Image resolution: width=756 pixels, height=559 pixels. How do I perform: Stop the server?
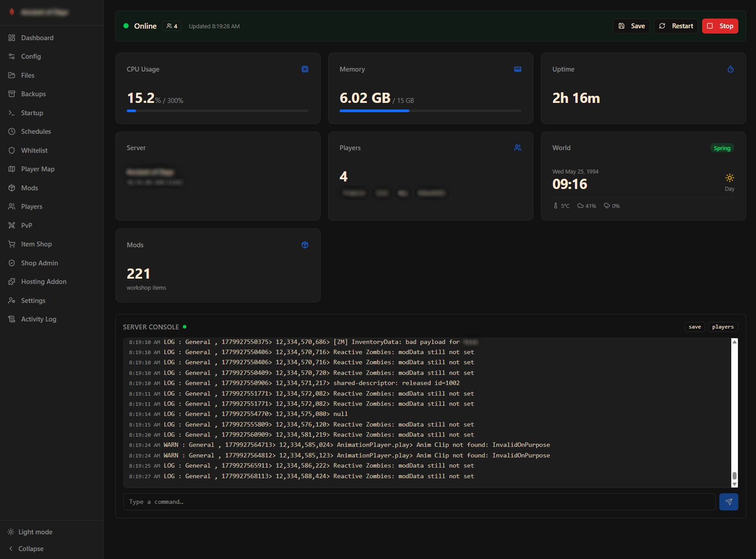(720, 26)
